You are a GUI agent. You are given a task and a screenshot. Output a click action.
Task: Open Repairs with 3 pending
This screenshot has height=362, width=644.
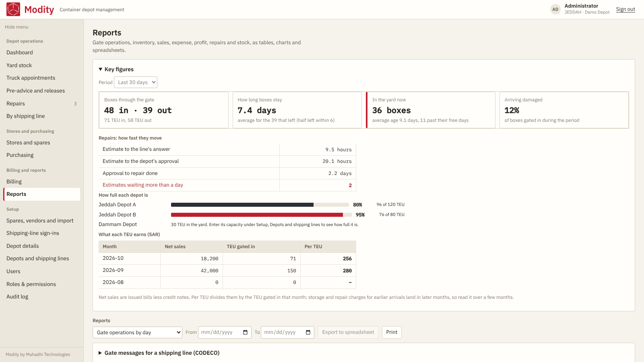pyautogui.click(x=41, y=103)
